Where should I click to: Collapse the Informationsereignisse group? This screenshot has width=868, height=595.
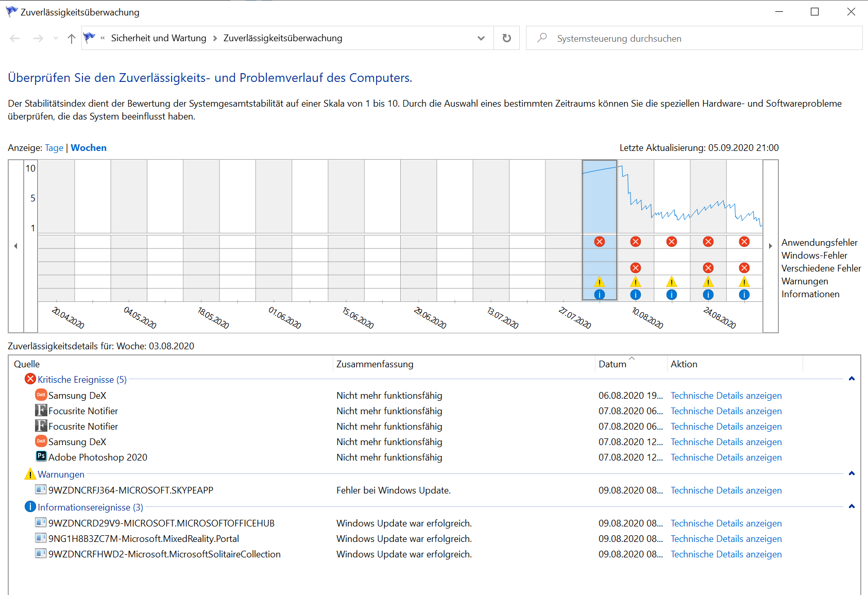852,506
